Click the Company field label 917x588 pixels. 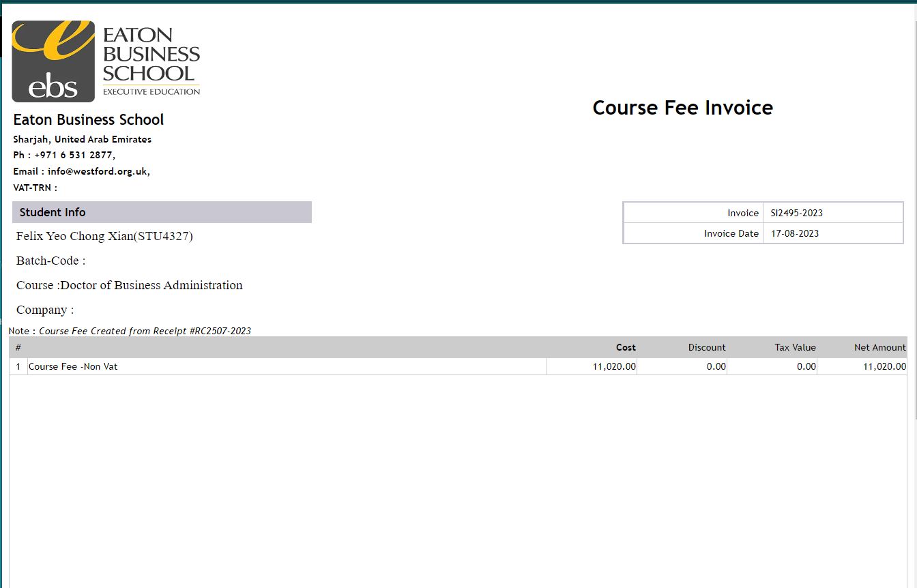(x=44, y=310)
